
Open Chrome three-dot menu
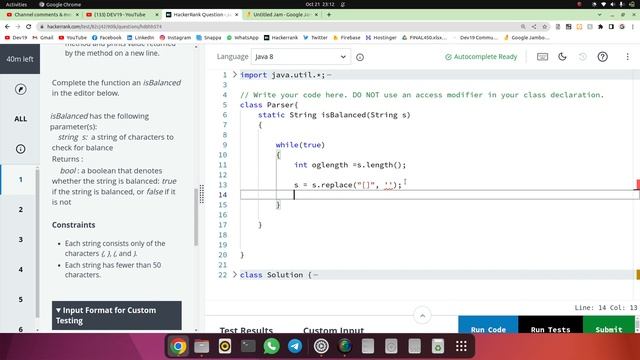click(633, 27)
